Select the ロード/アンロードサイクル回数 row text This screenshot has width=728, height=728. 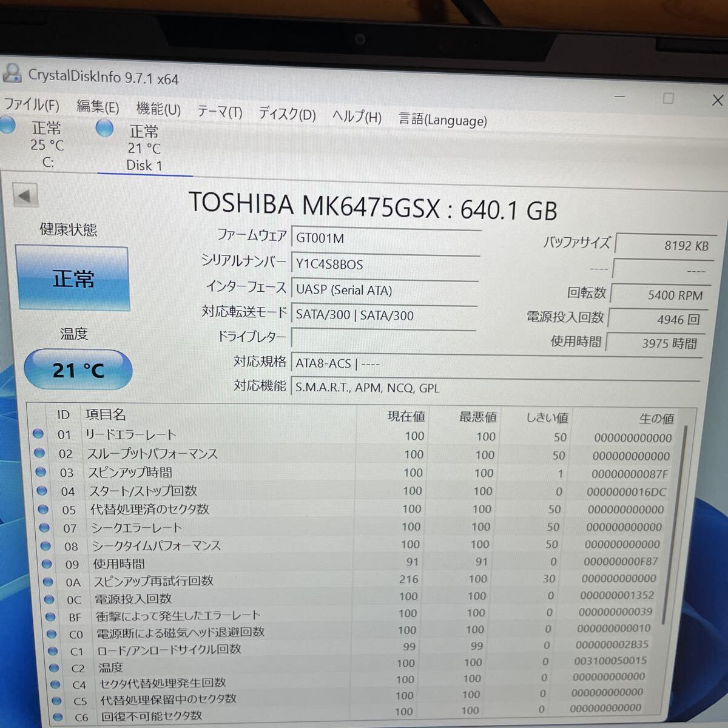click(x=169, y=650)
